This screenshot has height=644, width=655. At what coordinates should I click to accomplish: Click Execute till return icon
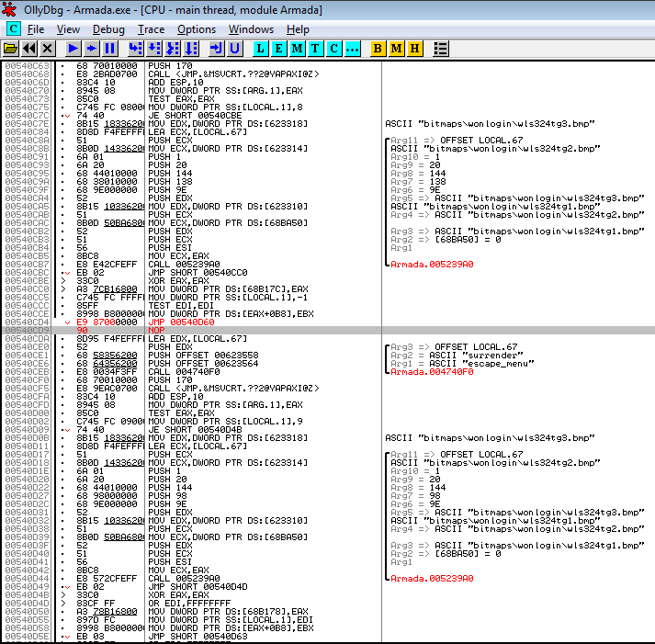pyautogui.click(x=216, y=48)
